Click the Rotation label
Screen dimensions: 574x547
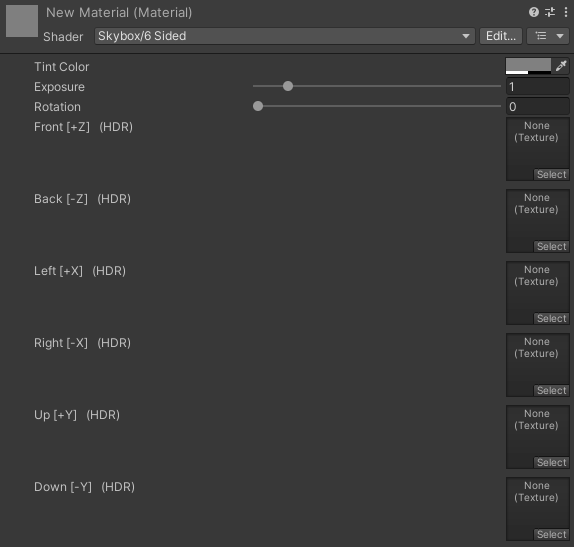57,107
